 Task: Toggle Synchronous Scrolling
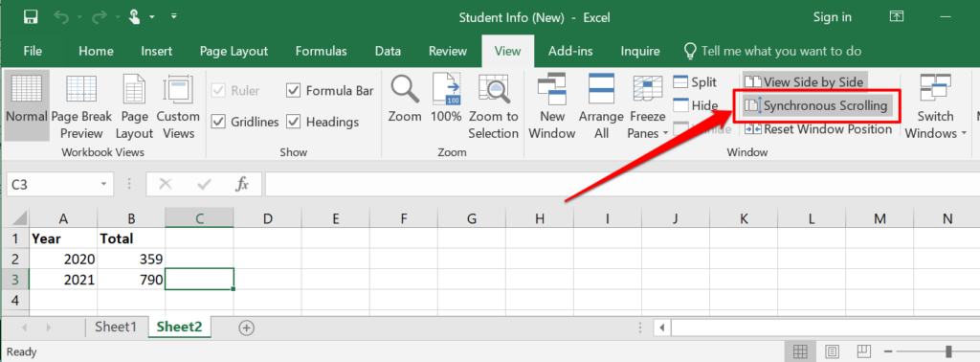(x=816, y=105)
